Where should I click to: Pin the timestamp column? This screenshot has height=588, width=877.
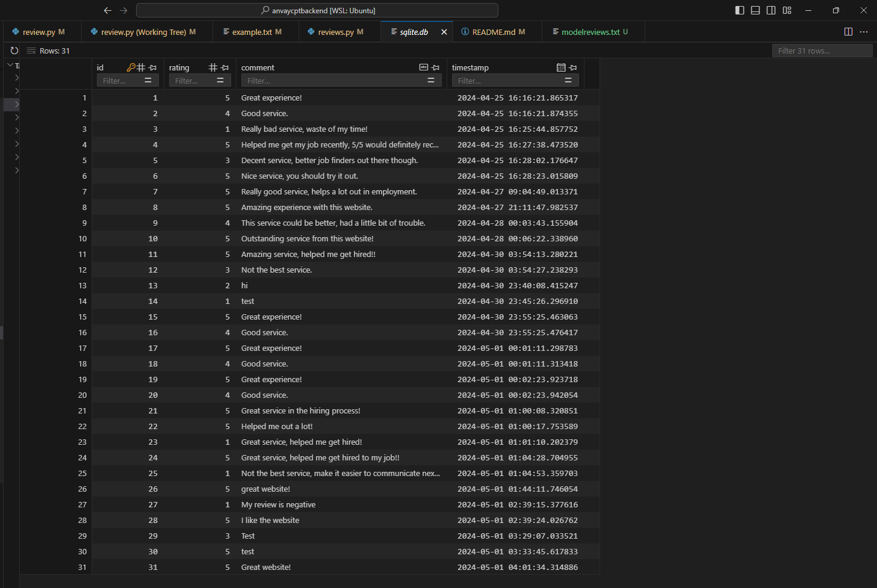(573, 67)
